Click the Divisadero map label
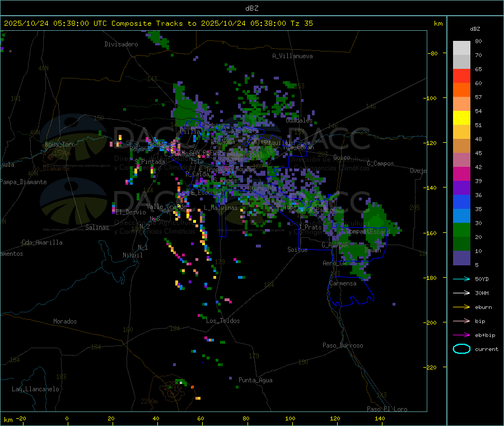 tap(121, 44)
